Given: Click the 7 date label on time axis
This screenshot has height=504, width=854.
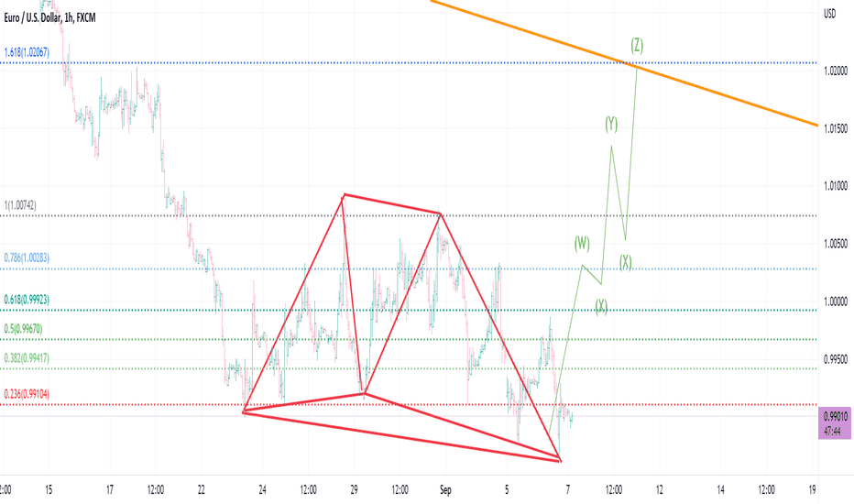Looking at the screenshot, I should [x=568, y=490].
